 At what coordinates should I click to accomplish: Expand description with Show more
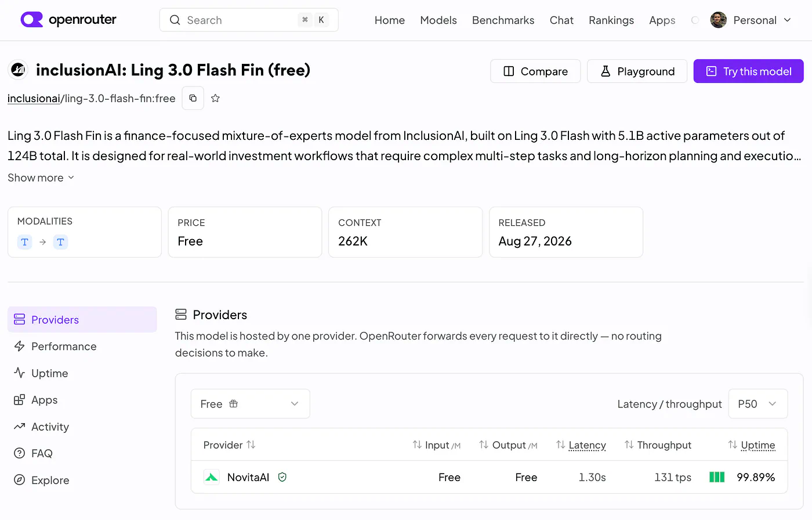[41, 178]
